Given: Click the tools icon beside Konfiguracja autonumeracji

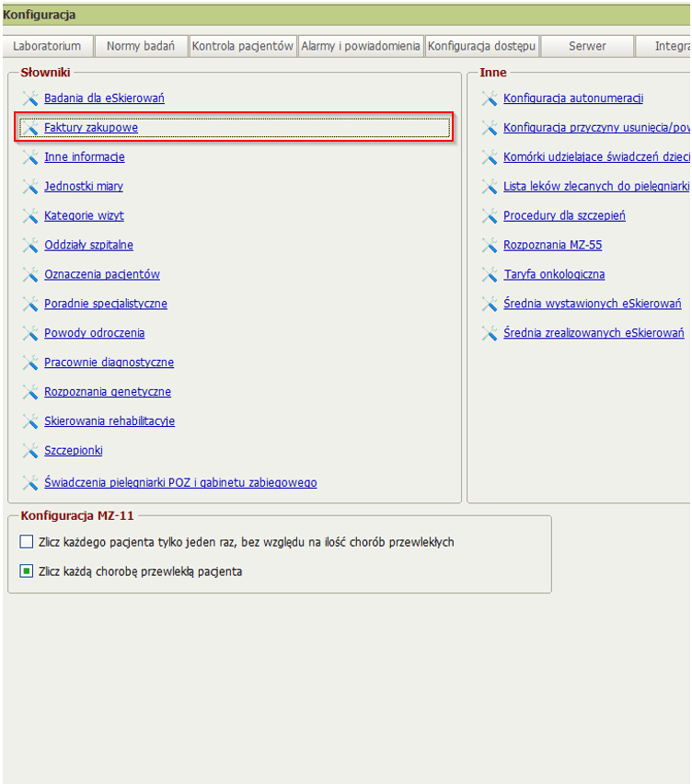Looking at the screenshot, I should (x=490, y=98).
